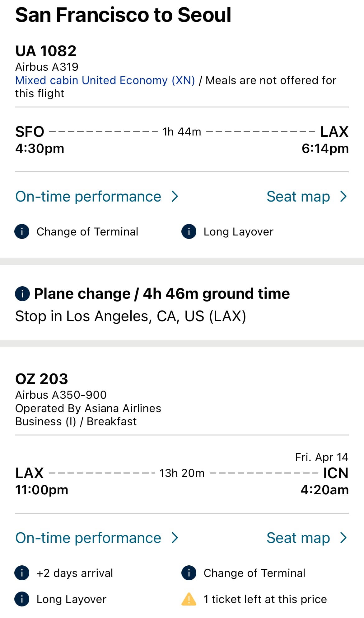This screenshot has height=618, width=364.
Task: Click chevron after UA 1082 Seat map
Action: pyautogui.click(x=343, y=197)
